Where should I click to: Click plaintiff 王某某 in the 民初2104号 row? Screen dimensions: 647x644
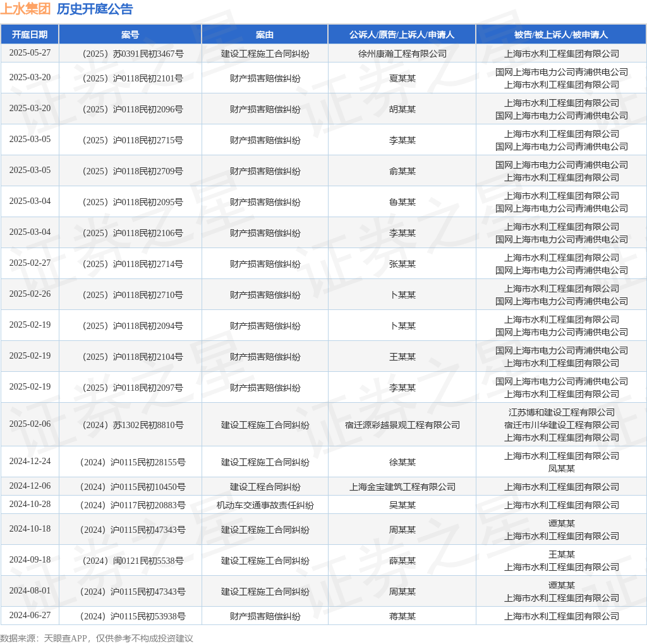tap(402, 357)
